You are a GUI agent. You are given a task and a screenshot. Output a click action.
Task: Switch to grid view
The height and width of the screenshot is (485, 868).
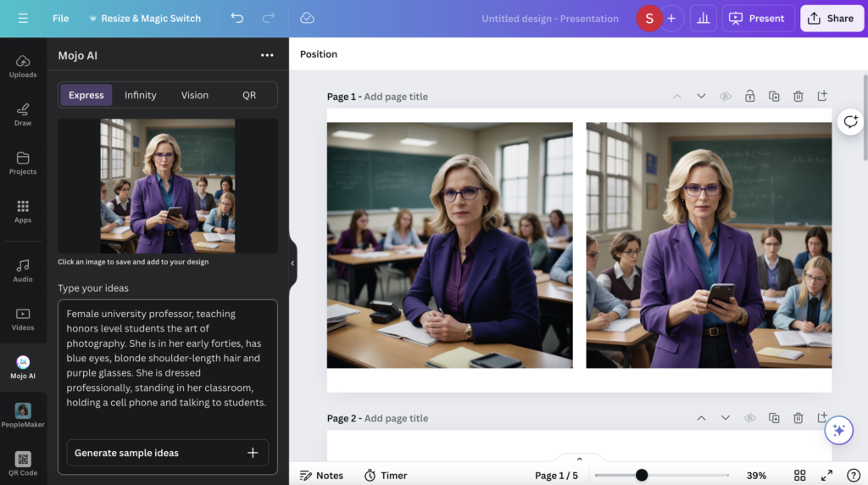coord(799,476)
